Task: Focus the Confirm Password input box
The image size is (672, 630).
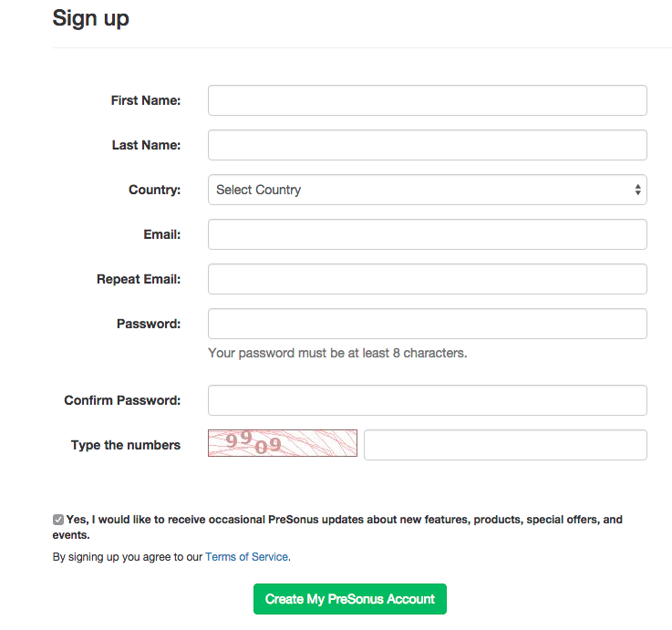Action: 427,400
